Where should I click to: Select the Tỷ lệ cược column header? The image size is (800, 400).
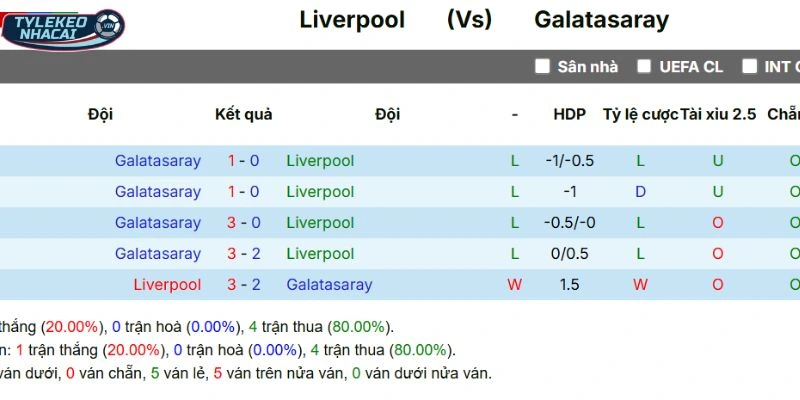click(x=640, y=114)
